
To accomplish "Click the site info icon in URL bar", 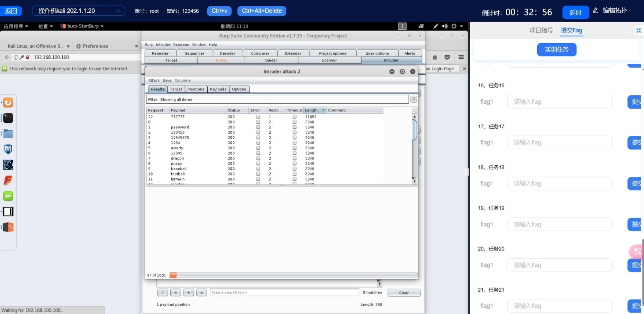I will click(x=16, y=57).
